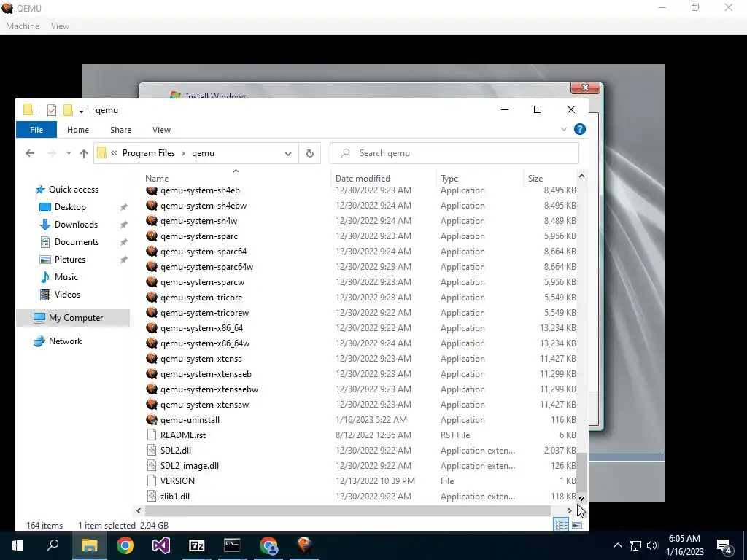The width and height of the screenshot is (747, 560).
Task: Select the qemu-system-sparc application icon
Action: point(152,236)
